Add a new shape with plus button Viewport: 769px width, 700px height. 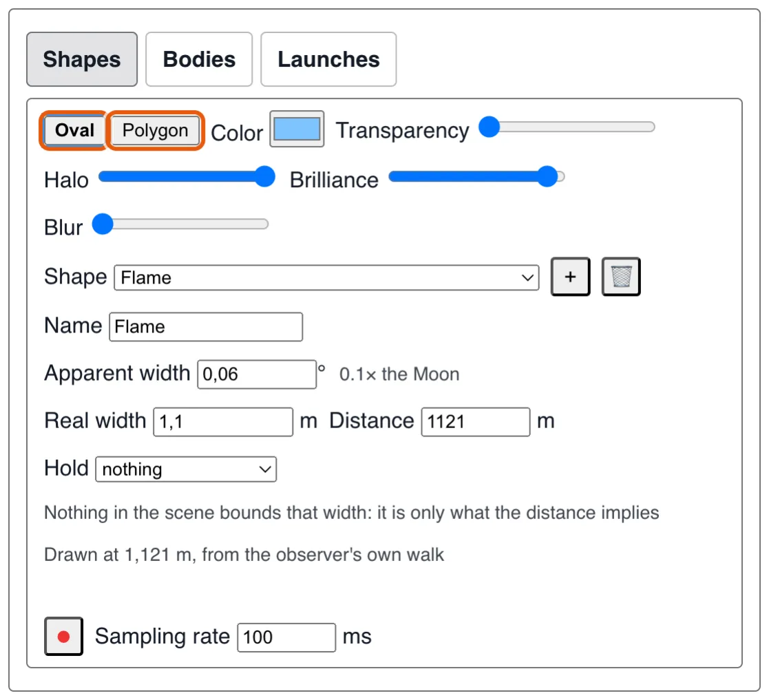(570, 277)
